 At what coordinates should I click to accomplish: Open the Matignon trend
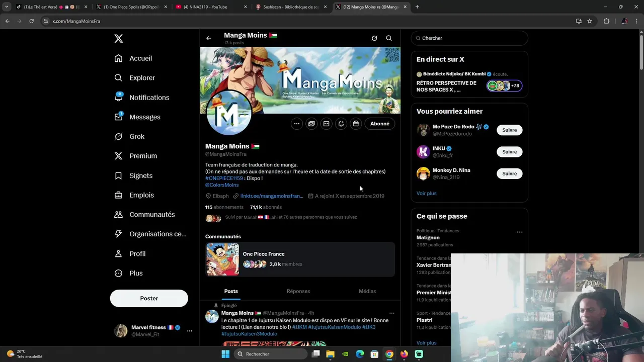(x=428, y=238)
